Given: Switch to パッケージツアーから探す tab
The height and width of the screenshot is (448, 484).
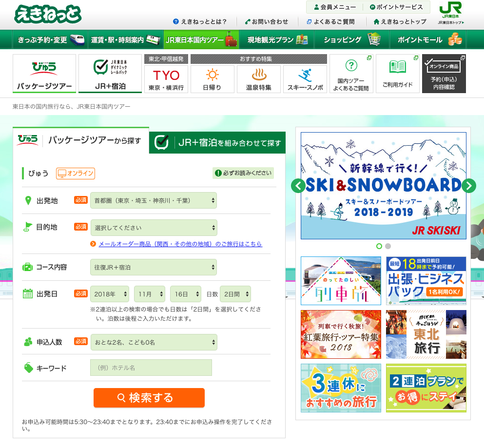Looking at the screenshot, I should (81, 140).
